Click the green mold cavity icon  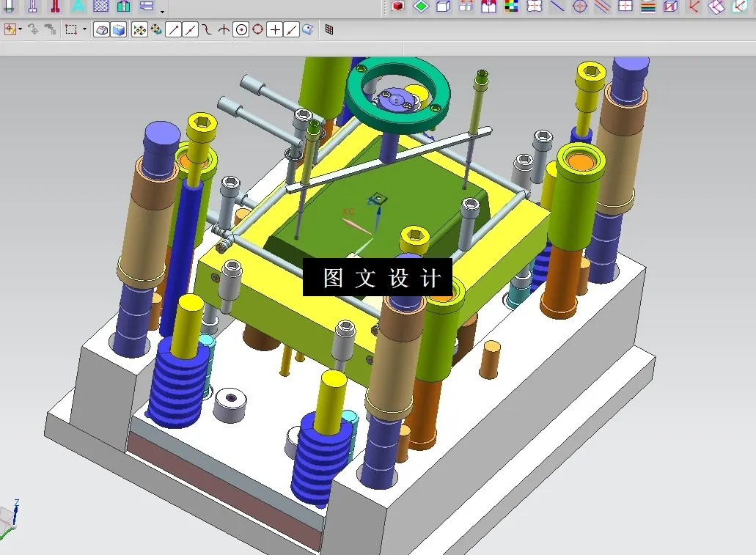coord(122,8)
